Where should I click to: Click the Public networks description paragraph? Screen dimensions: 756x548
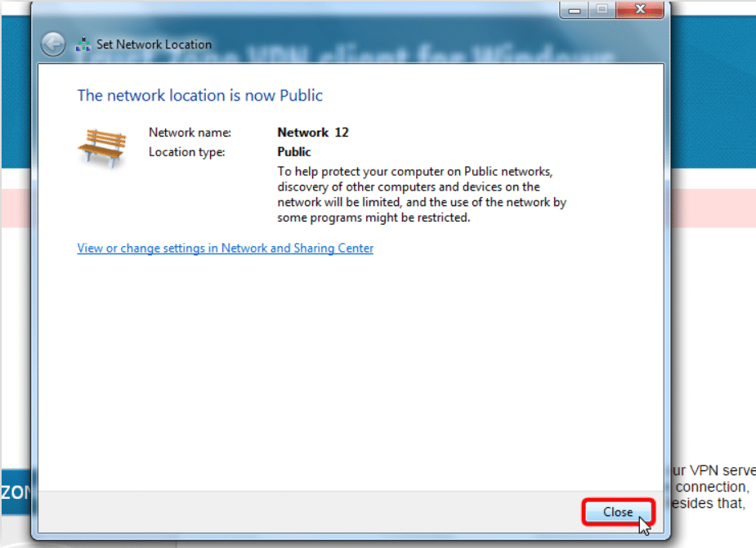click(x=422, y=195)
